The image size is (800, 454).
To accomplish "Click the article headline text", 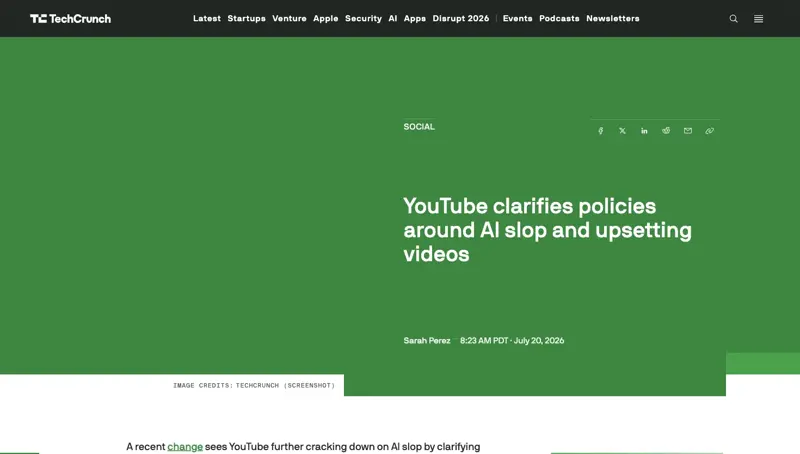I will point(547,230).
